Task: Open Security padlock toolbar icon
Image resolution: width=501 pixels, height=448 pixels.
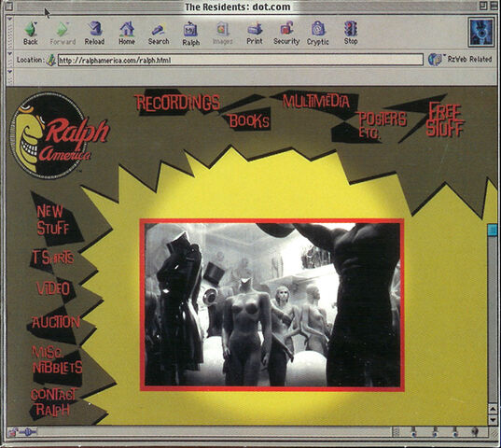Action: pos(286,28)
